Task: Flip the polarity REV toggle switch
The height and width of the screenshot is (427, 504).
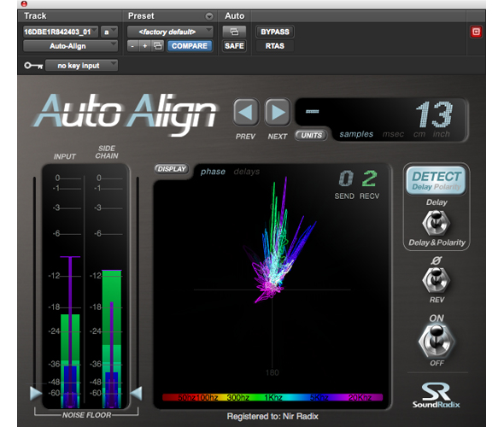Action: (437, 279)
